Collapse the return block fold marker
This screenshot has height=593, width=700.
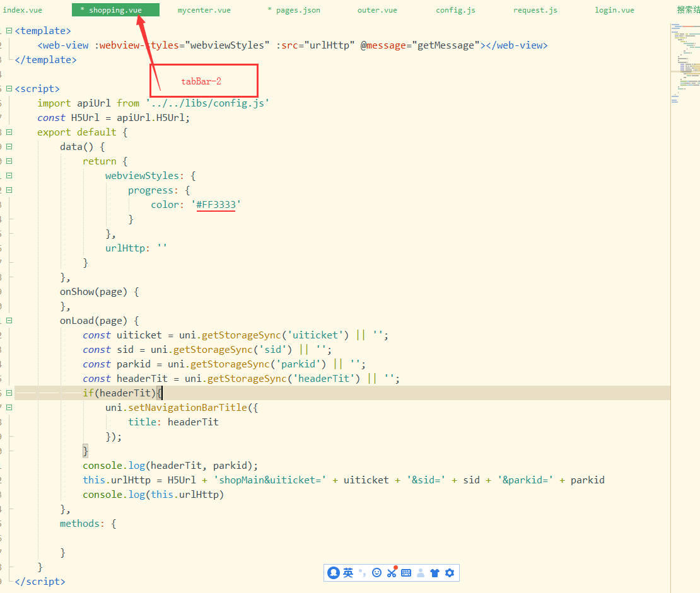9,161
